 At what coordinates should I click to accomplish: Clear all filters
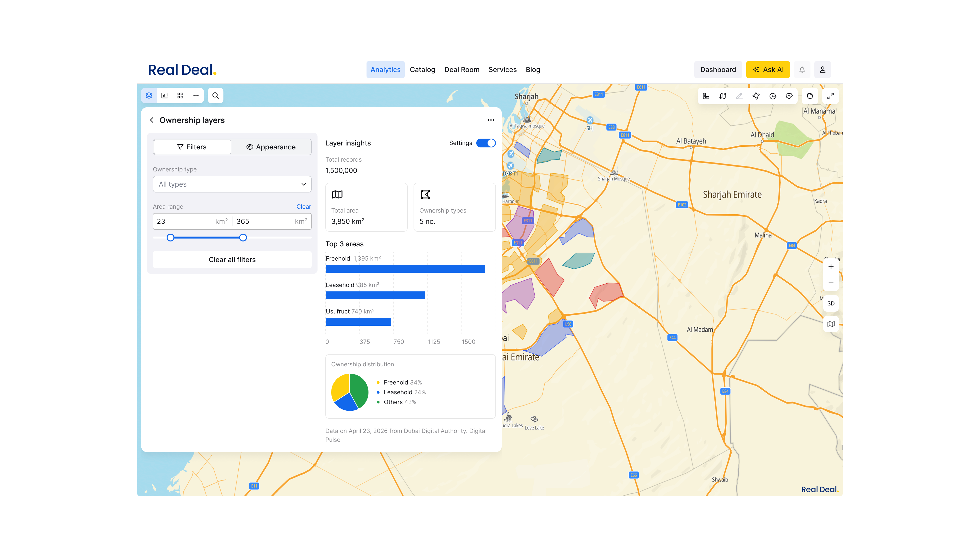[x=232, y=260]
